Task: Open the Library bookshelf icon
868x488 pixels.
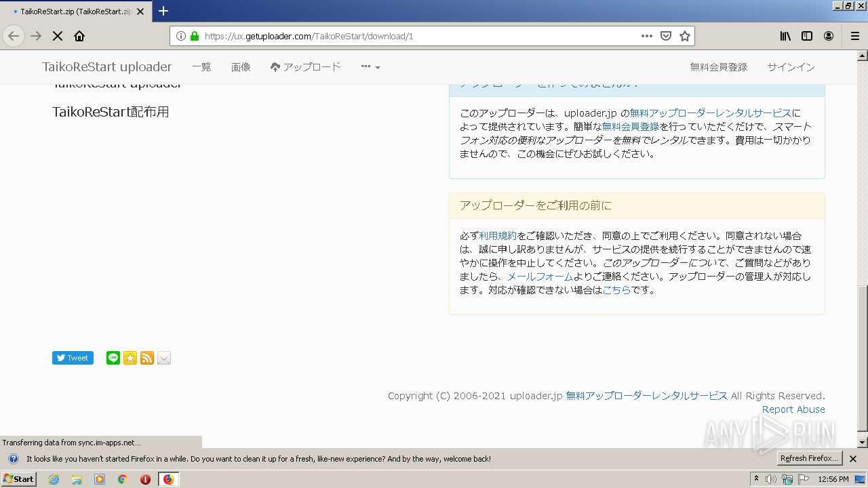Action: coord(785,36)
